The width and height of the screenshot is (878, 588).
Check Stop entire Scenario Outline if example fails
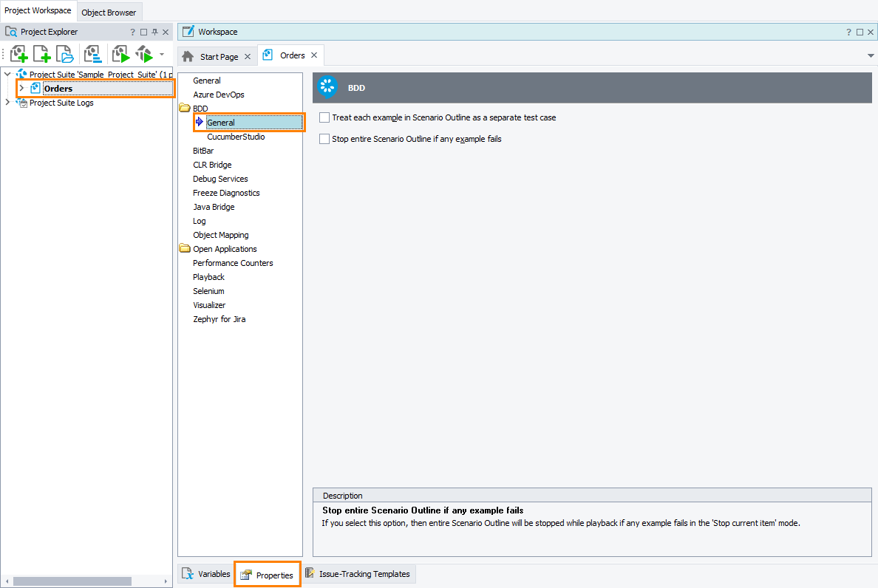coord(324,139)
